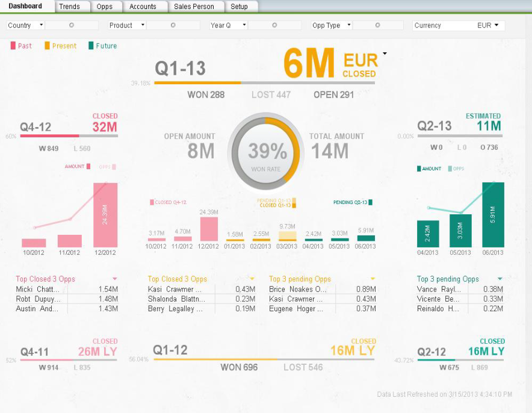Select the Brice Noakes pending opportunity row
This screenshot has width=532, height=413.
tap(295, 290)
